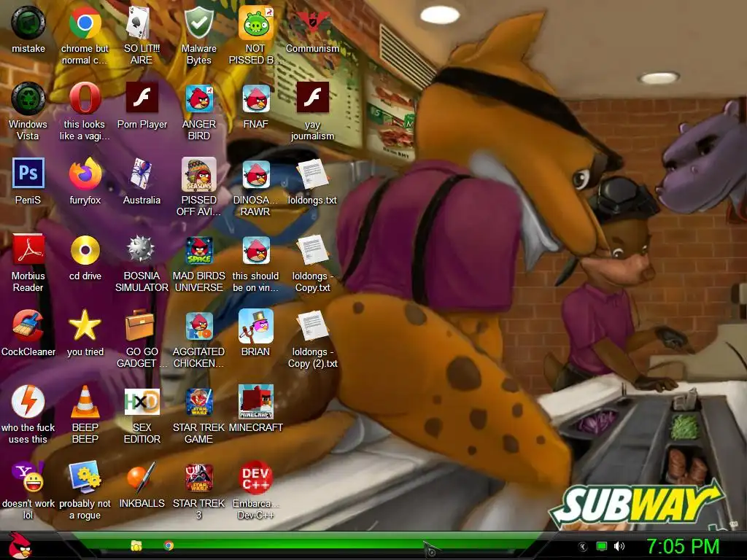Open the folder icon on taskbar
The height and width of the screenshot is (560, 747).
click(x=136, y=545)
